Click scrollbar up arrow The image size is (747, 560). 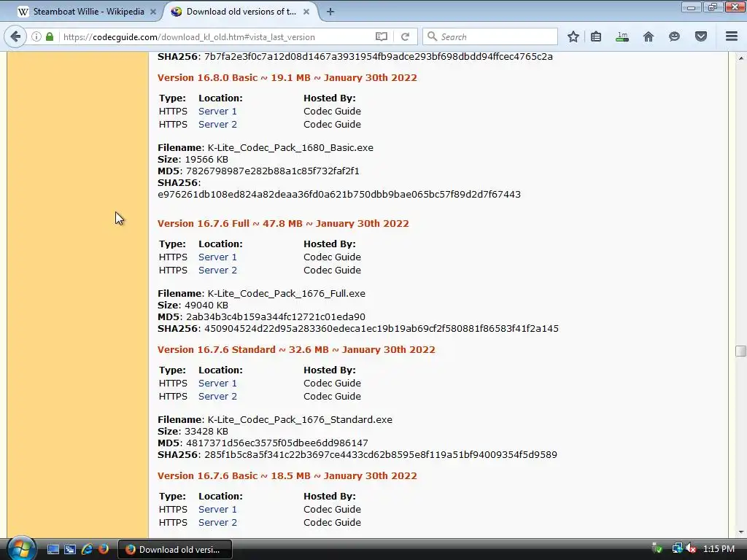[740, 58]
